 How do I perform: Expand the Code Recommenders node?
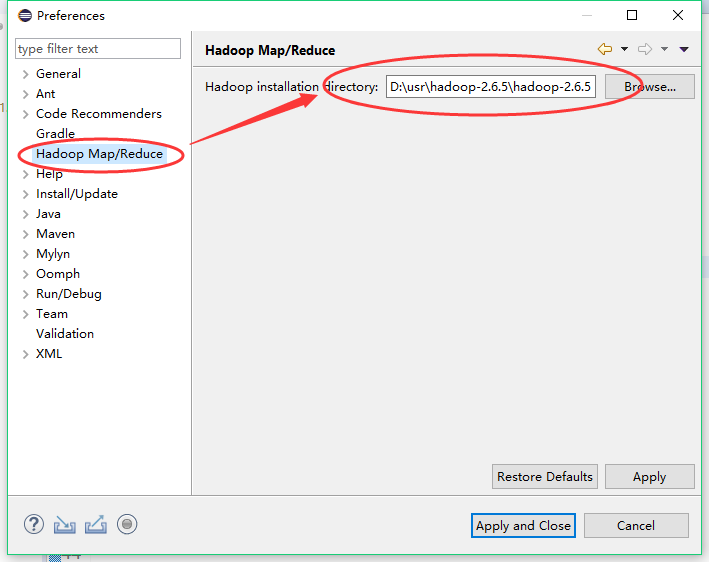(x=26, y=114)
